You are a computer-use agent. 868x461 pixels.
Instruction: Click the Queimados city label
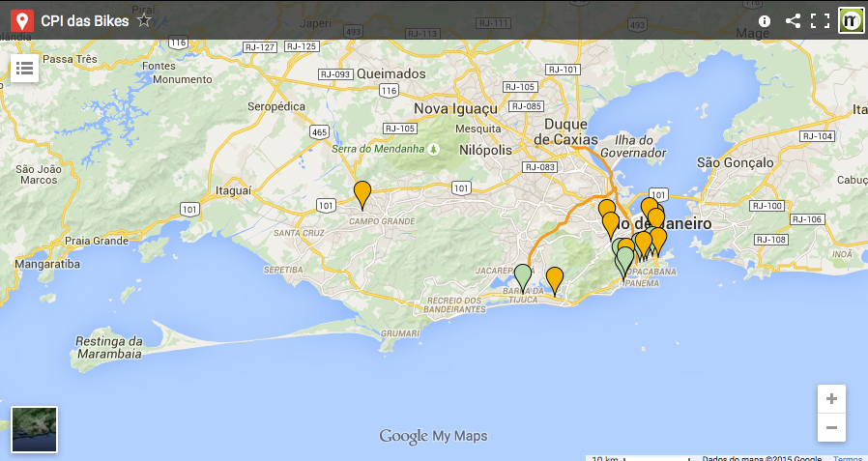pos(391,73)
